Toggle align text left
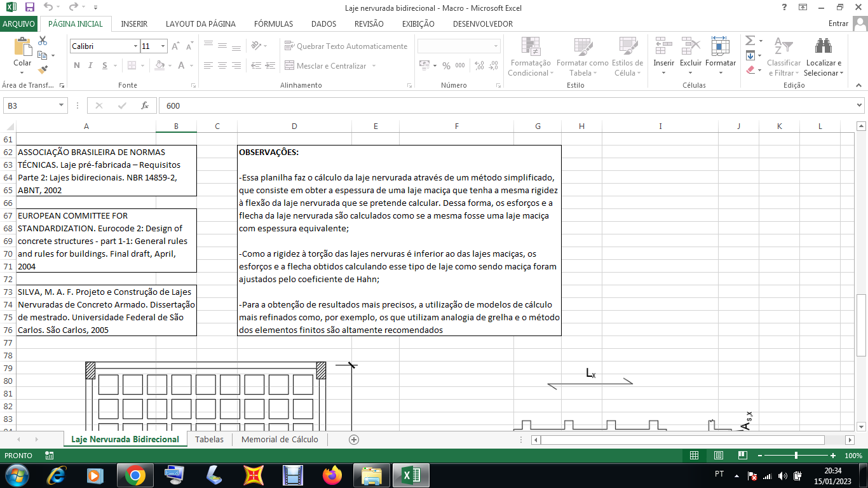Image resolution: width=868 pixels, height=488 pixels. (x=208, y=65)
